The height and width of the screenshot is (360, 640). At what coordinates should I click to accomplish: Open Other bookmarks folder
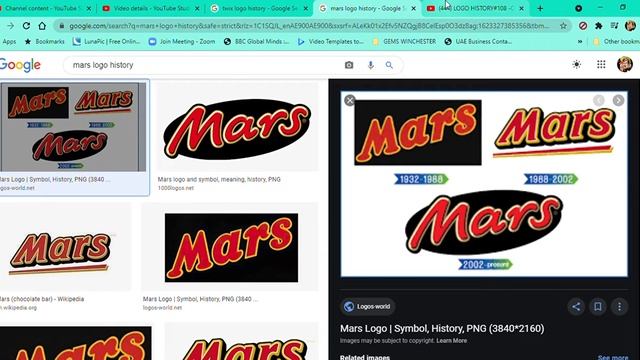point(616,42)
